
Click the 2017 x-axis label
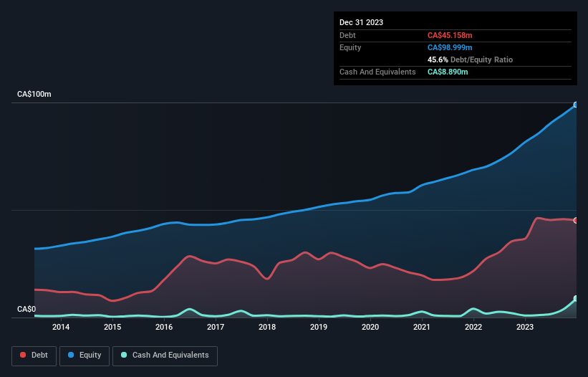click(x=216, y=327)
